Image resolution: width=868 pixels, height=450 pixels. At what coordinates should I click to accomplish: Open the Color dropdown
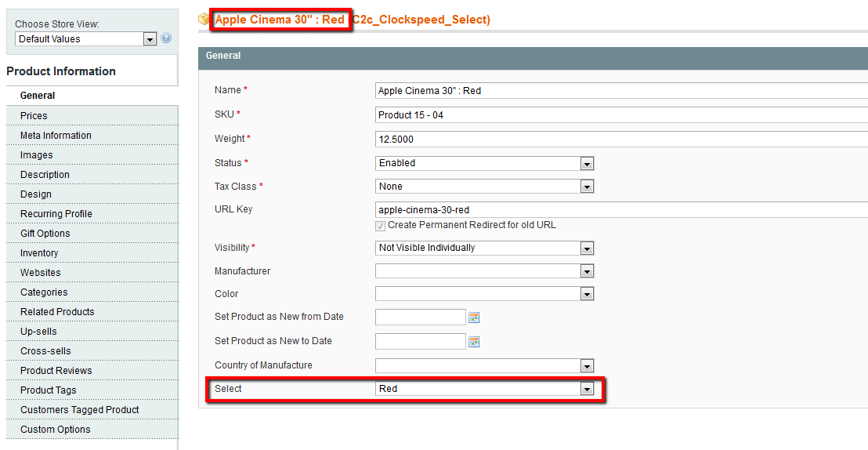[484, 294]
